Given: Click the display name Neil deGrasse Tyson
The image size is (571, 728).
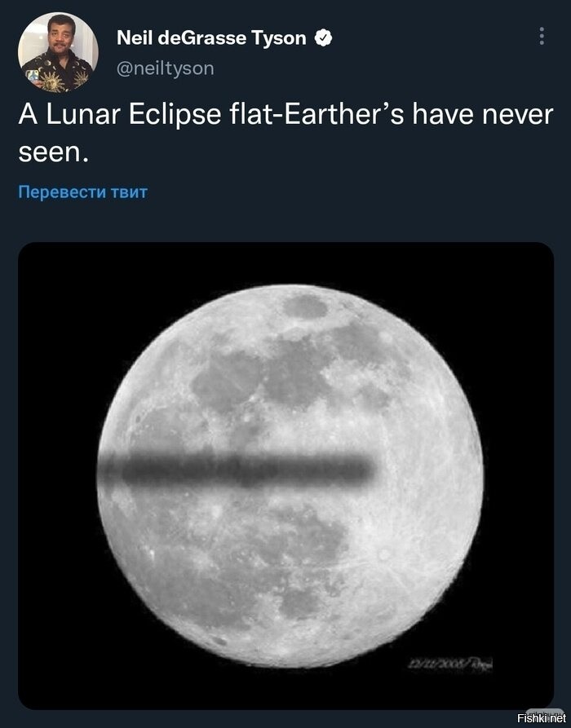Looking at the screenshot, I should point(211,38).
